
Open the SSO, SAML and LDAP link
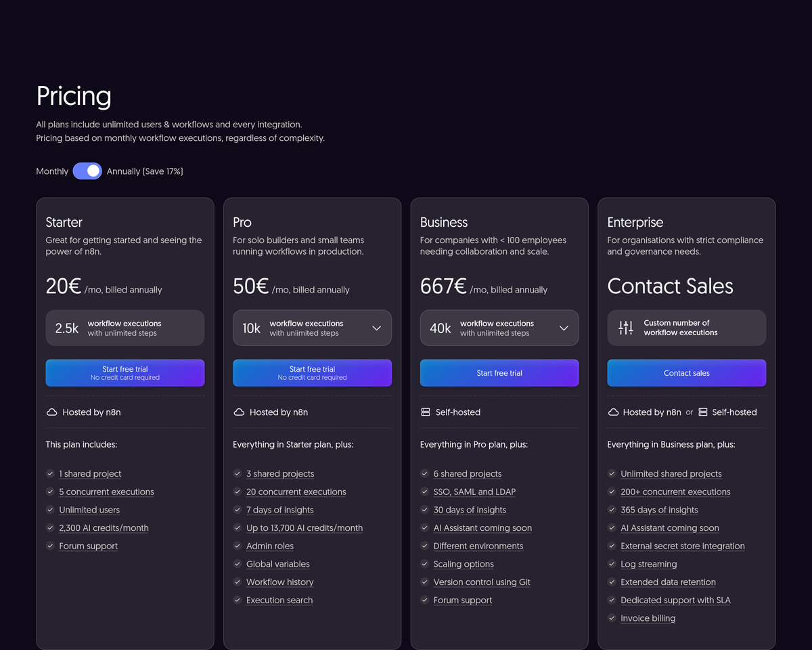(474, 492)
